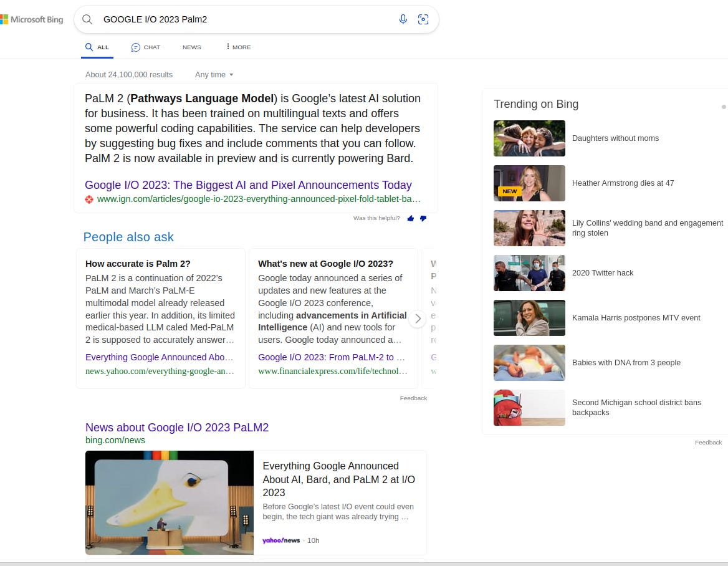This screenshot has height=566, width=728.
Task: Click Feedback under Trending on Bing
Action: [x=708, y=443]
